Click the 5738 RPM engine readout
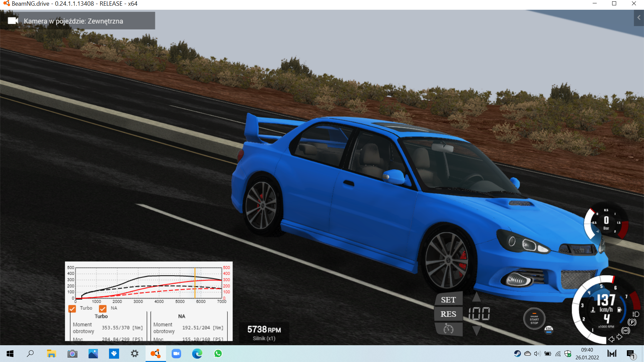 (264, 330)
